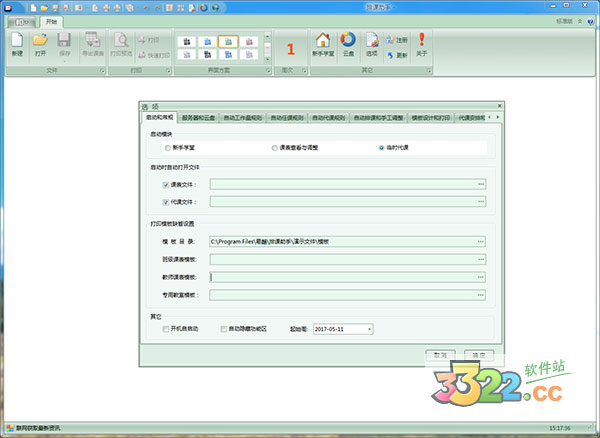Uncheck the 代课文件 checkbox
The image size is (600, 438).
[x=166, y=202]
